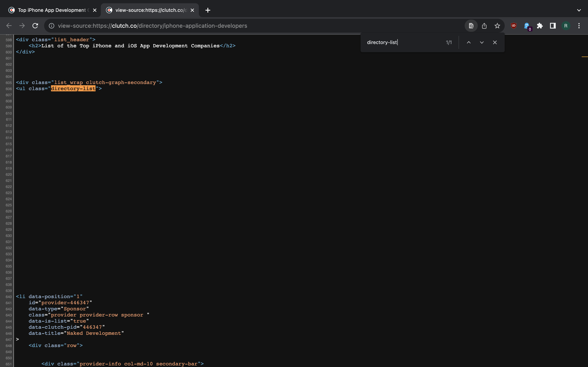Viewport: 588px width, 367px height.
Task: Click the find-in-page search icon in address bar
Action: coord(471,26)
